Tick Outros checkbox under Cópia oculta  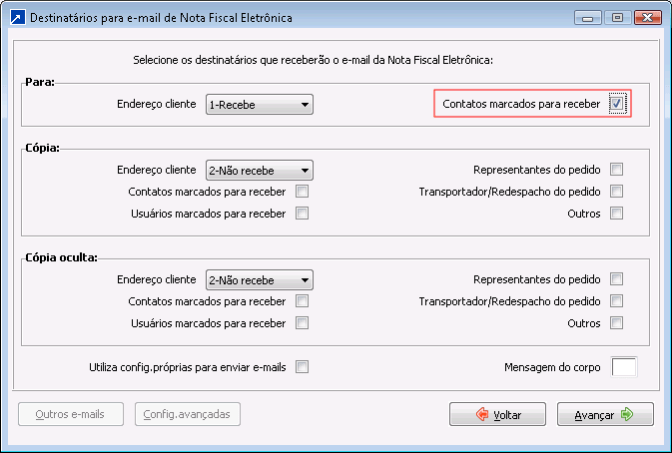click(x=617, y=323)
